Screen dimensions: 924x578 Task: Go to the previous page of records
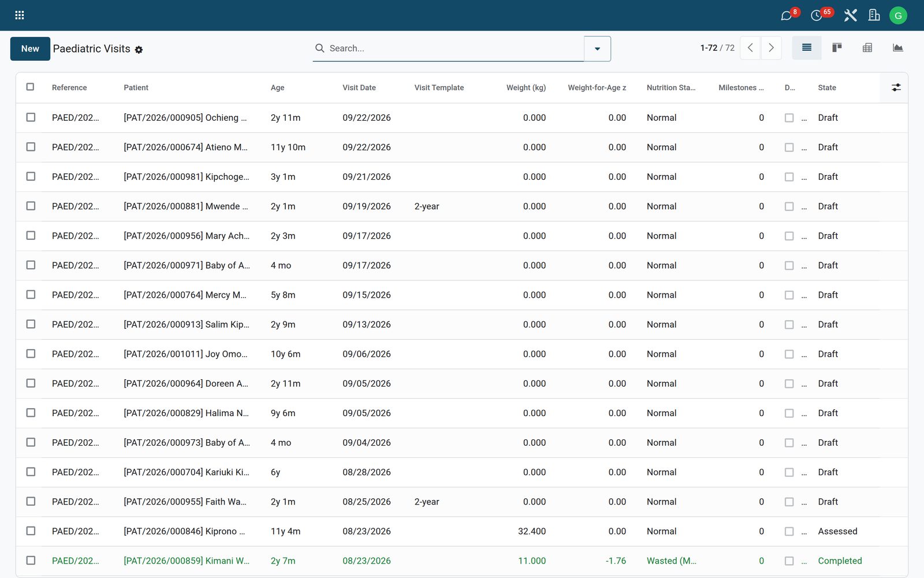point(750,48)
